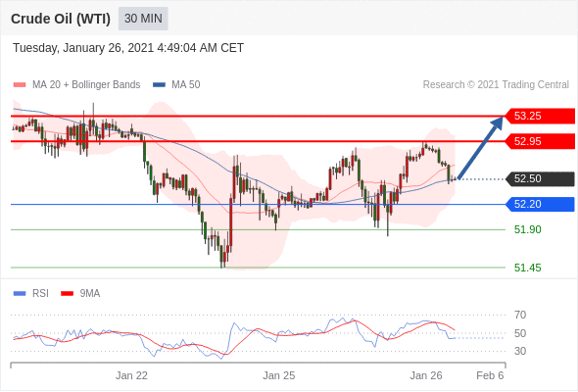Click the Jan 26 date label
The image size is (578, 392).
[x=426, y=375]
